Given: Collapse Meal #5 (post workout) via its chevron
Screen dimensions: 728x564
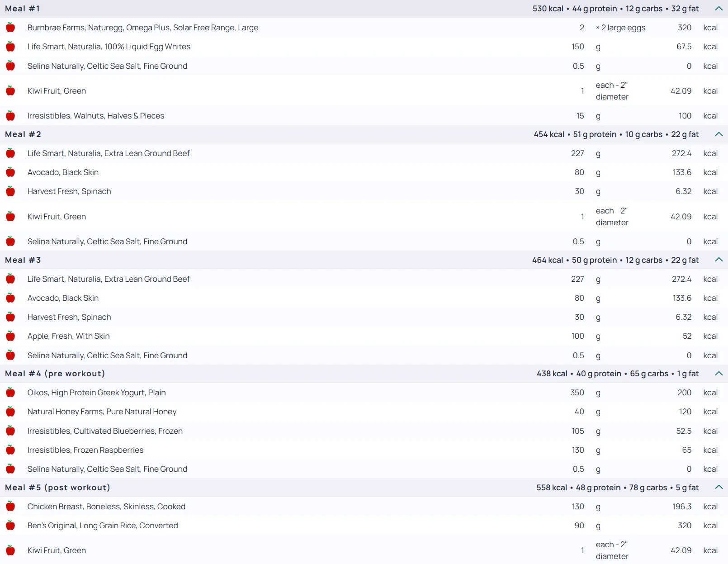Looking at the screenshot, I should (x=719, y=488).
